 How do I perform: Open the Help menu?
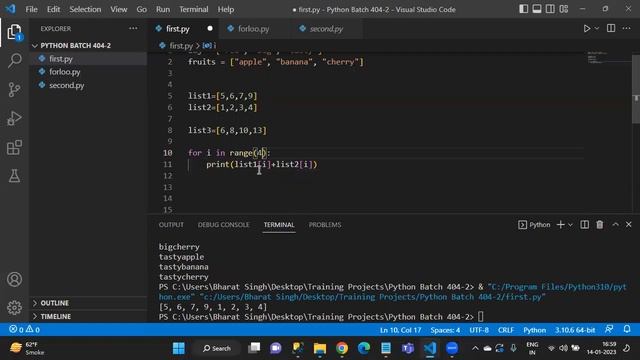tap(226, 9)
